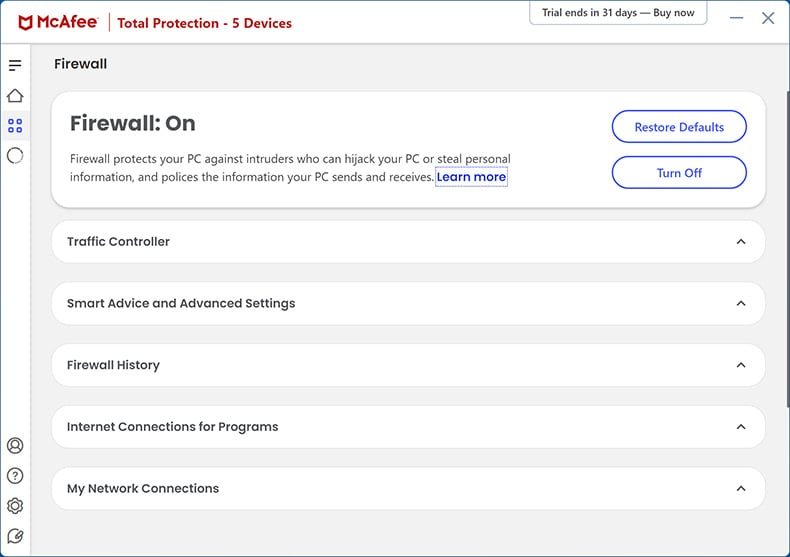Click Trial ends in 31 days Buy now
Viewport: 790px width, 557px height.
(618, 13)
